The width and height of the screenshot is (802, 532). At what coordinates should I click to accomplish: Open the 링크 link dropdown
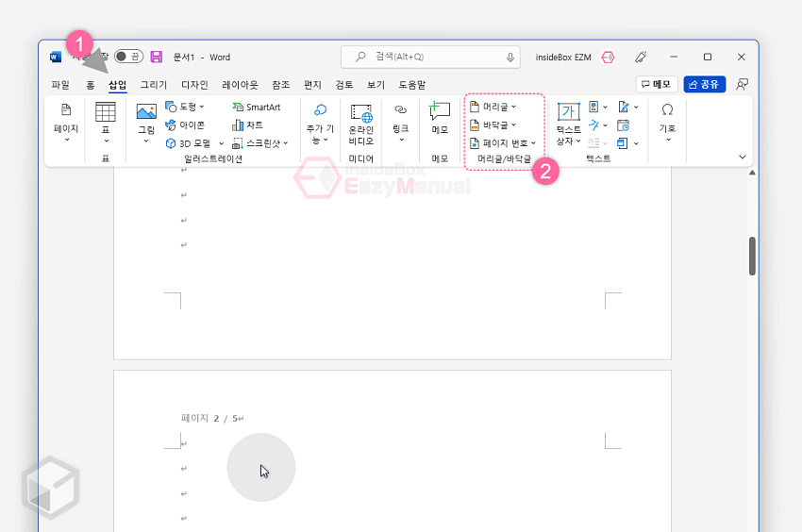coord(400,123)
